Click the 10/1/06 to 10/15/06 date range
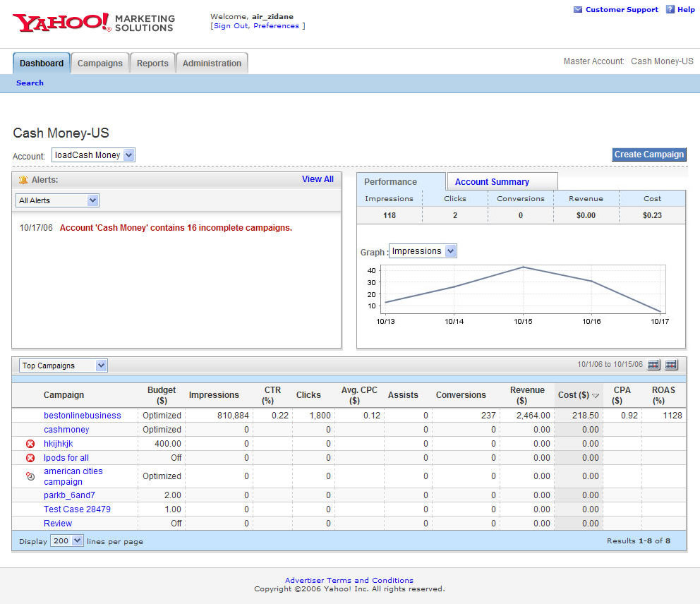 tap(610, 364)
